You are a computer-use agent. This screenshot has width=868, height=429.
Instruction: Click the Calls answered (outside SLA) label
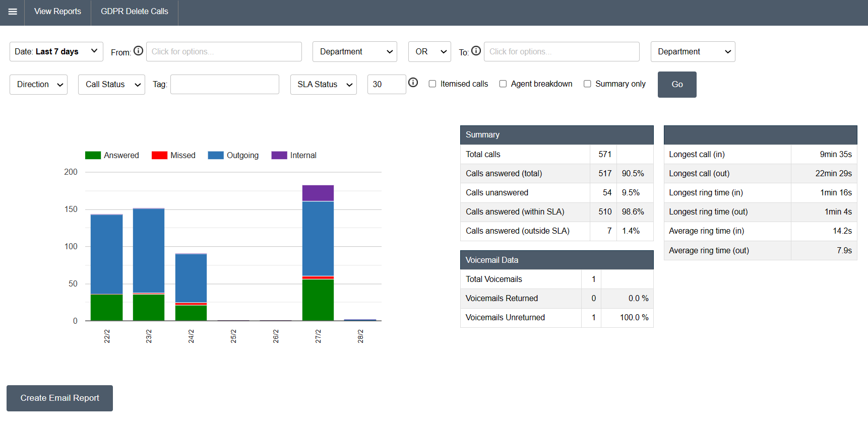click(517, 231)
